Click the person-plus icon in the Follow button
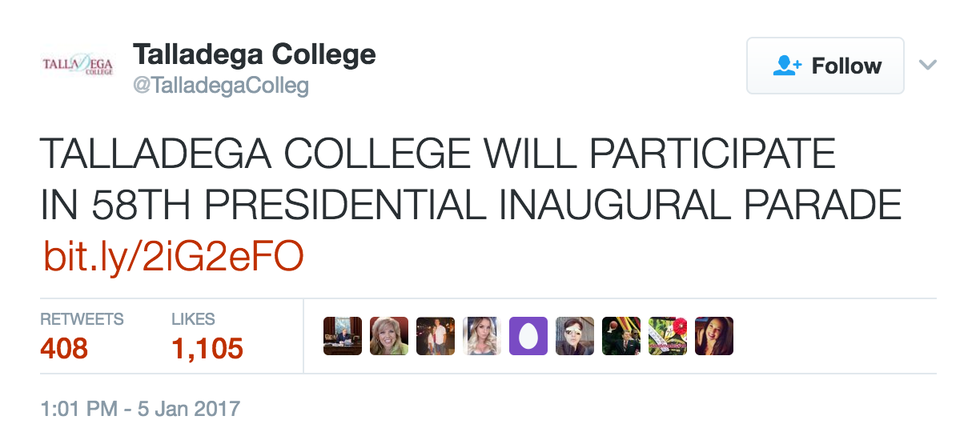 coord(786,66)
